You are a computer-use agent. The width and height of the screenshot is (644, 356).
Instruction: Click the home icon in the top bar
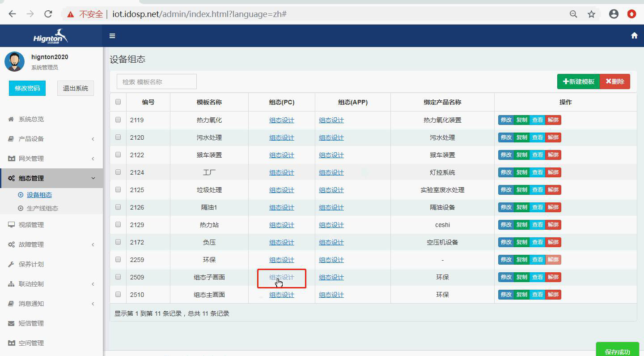coord(634,35)
